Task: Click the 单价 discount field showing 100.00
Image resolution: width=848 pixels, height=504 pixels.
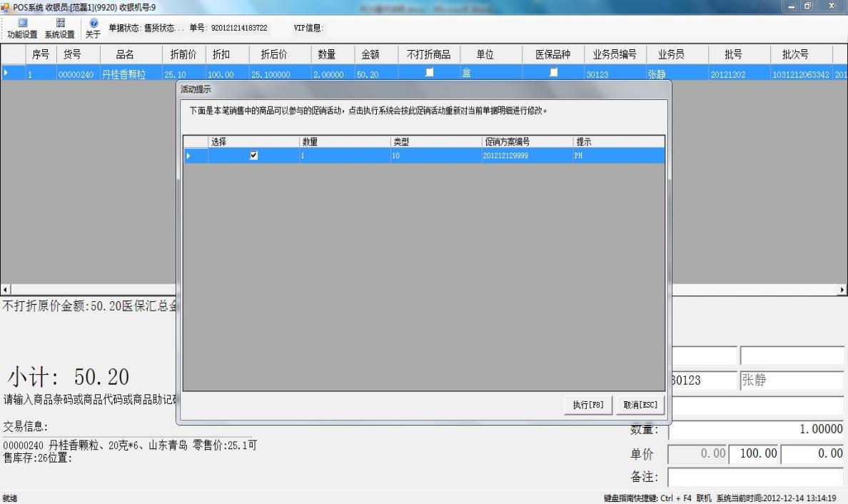Action: (x=754, y=454)
